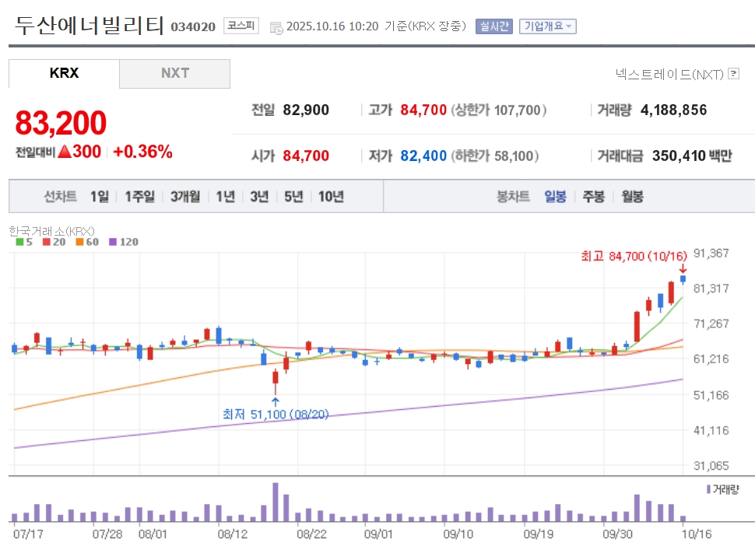Screen dimensions: 755x560
Task: Select the 1년 line chart period
Action: tap(226, 196)
